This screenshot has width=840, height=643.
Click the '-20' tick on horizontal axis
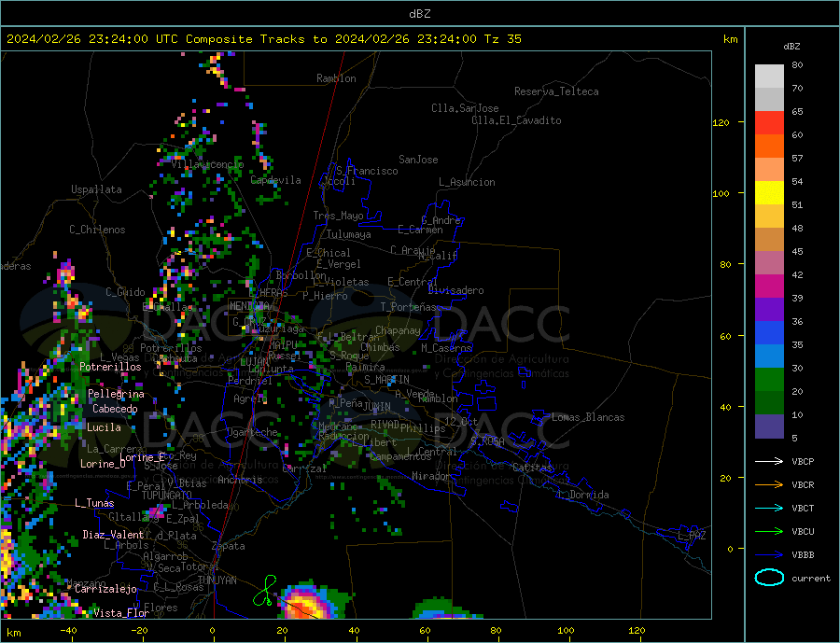click(139, 631)
